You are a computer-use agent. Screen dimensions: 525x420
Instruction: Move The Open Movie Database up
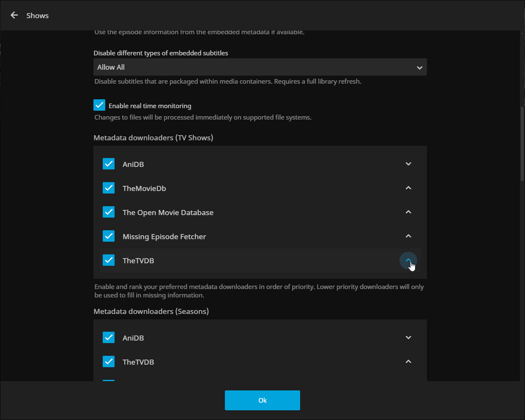pos(408,212)
